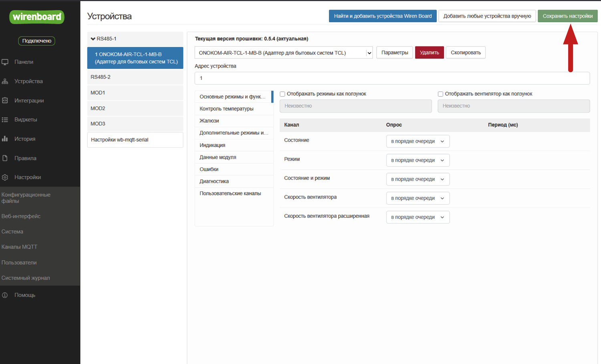Select the MOD3 port

[x=135, y=124]
